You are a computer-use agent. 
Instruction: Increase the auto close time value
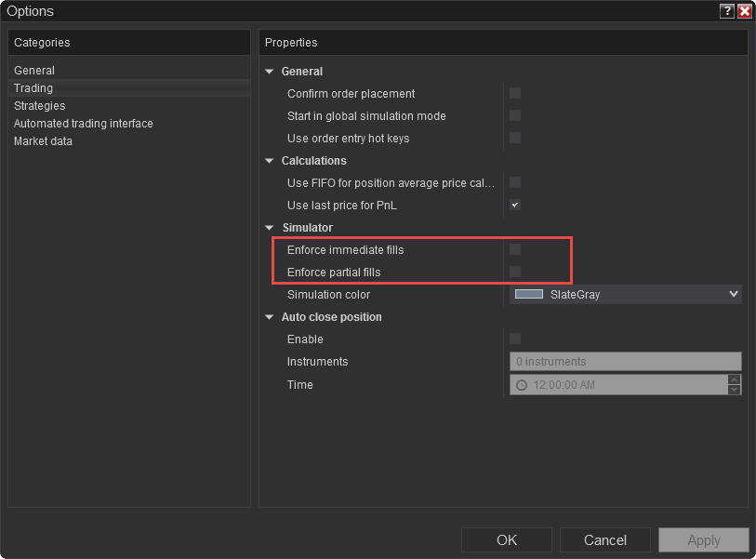tap(735, 379)
